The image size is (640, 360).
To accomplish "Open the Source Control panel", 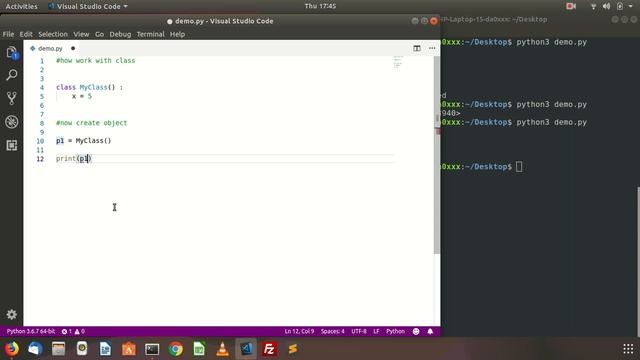I will click(x=11, y=98).
